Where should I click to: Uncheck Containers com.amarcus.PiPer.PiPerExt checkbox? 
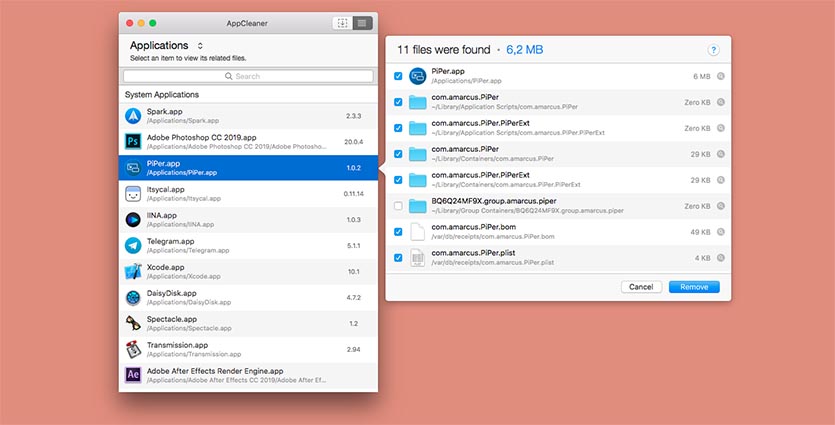coord(398,180)
